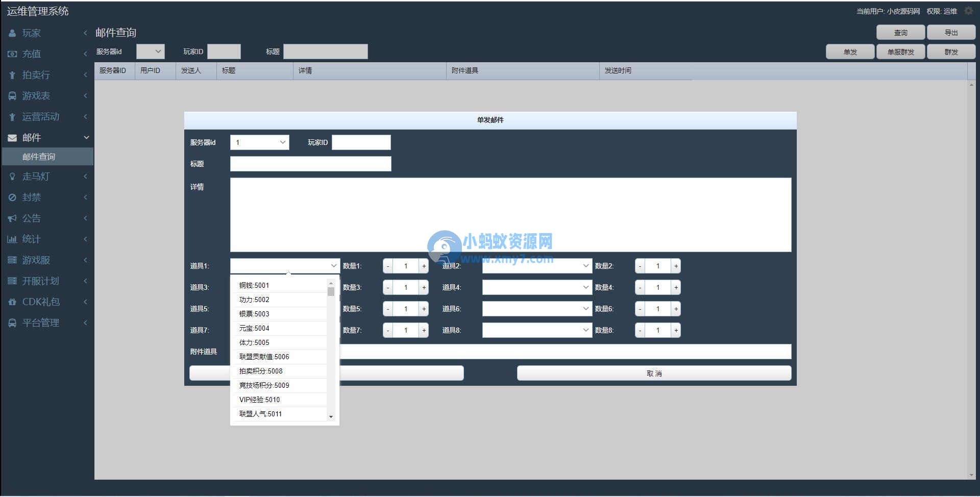Open the 走马灯 marquee icon

12,177
